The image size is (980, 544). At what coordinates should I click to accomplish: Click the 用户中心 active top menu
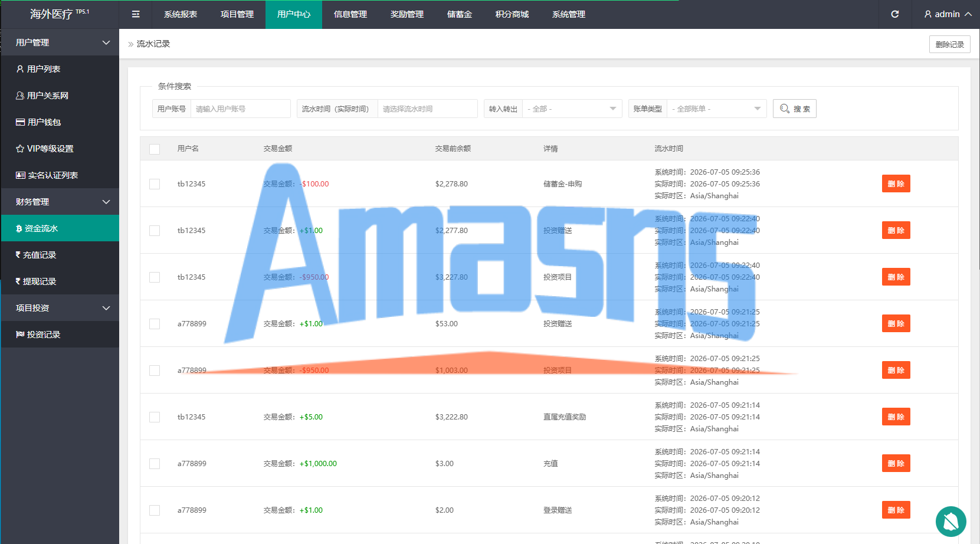click(294, 14)
